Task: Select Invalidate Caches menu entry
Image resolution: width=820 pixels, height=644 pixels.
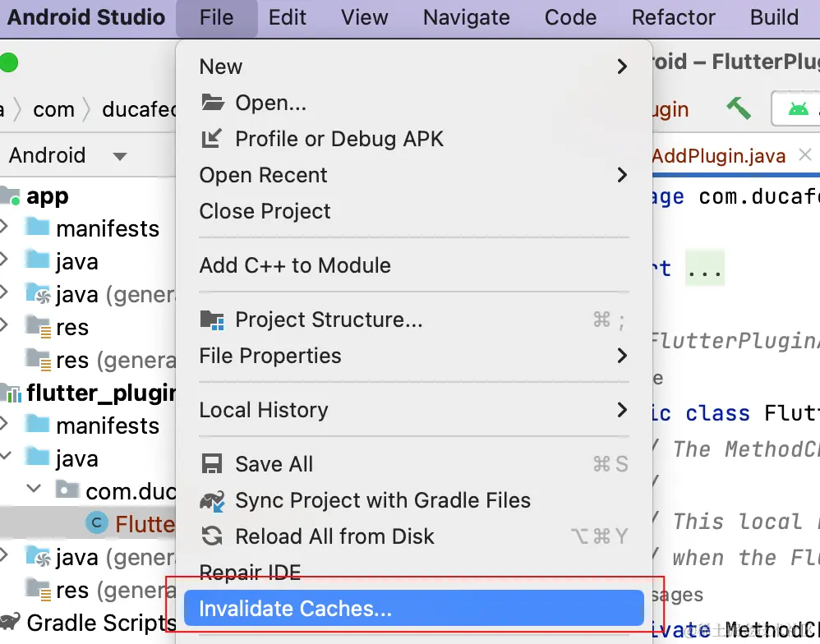Action: tap(296, 609)
